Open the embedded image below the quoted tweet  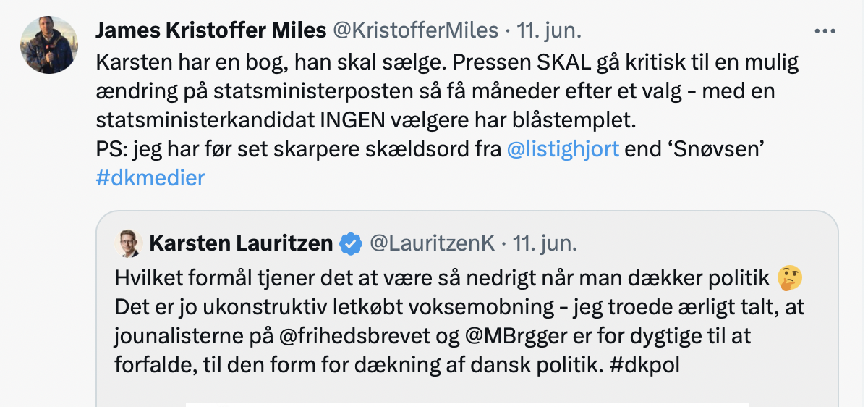point(467,404)
